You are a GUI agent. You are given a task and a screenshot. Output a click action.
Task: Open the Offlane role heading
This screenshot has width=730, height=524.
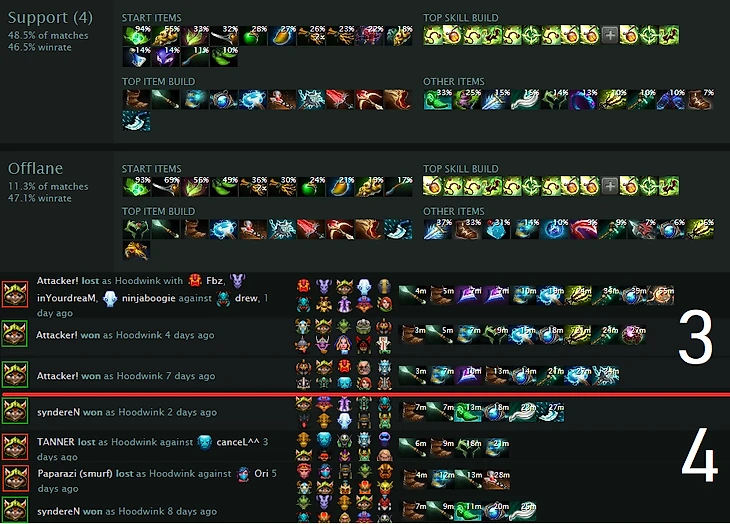pos(35,168)
